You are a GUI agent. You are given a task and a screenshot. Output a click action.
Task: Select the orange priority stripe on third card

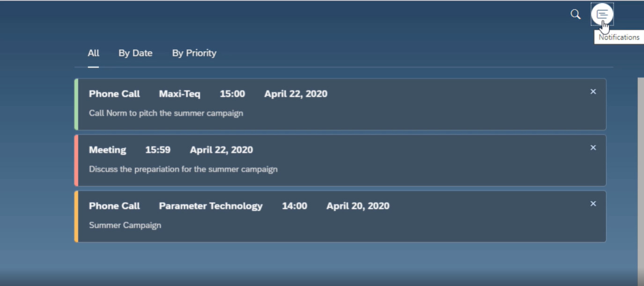pos(76,216)
